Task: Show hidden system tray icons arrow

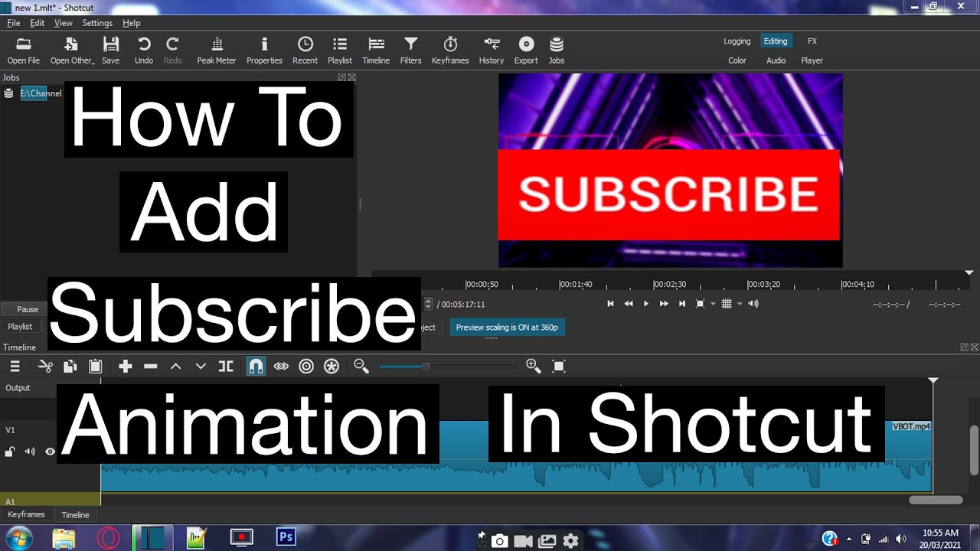Action: click(848, 538)
